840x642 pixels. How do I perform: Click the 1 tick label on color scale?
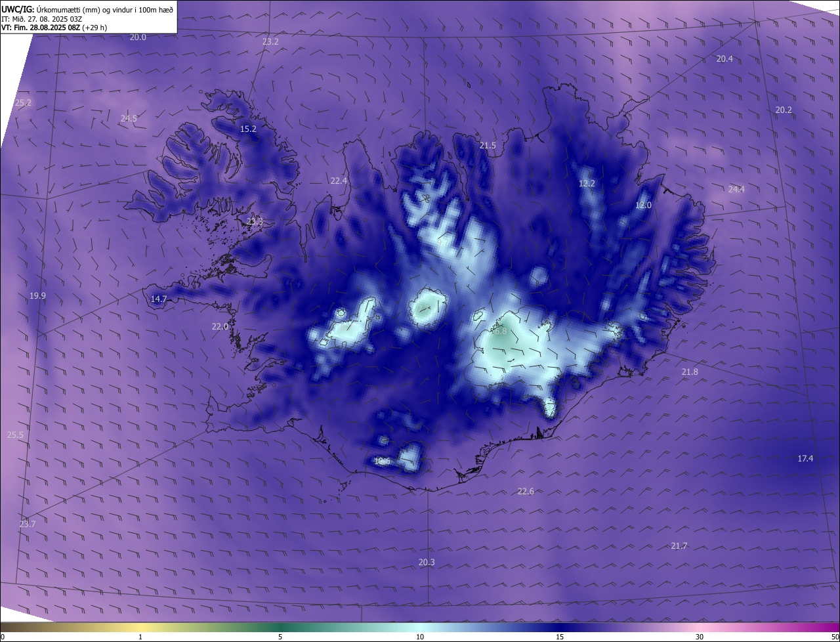[140, 637]
